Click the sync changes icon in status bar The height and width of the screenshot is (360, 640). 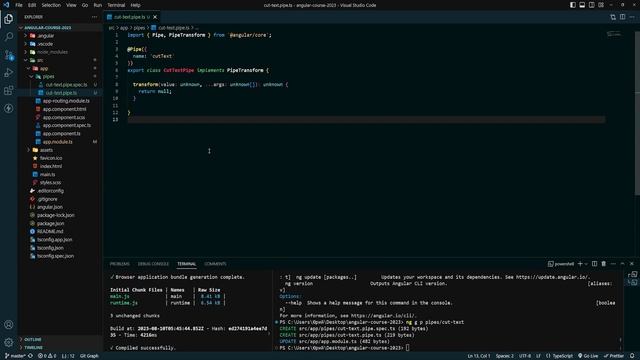pyautogui.click(x=30, y=356)
